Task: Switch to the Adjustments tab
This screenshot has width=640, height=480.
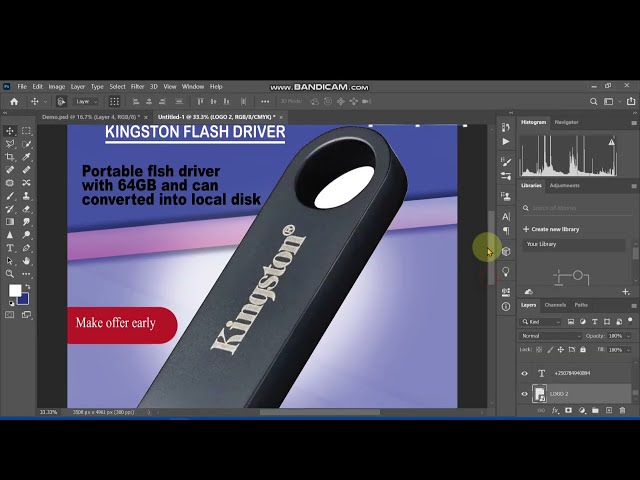Action: pyautogui.click(x=564, y=185)
